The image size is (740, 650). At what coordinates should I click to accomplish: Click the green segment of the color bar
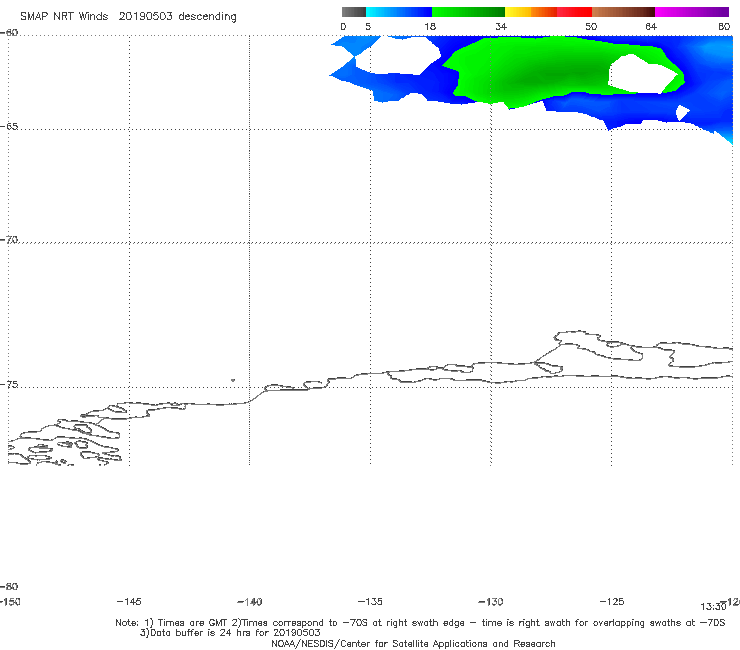[468, 12]
